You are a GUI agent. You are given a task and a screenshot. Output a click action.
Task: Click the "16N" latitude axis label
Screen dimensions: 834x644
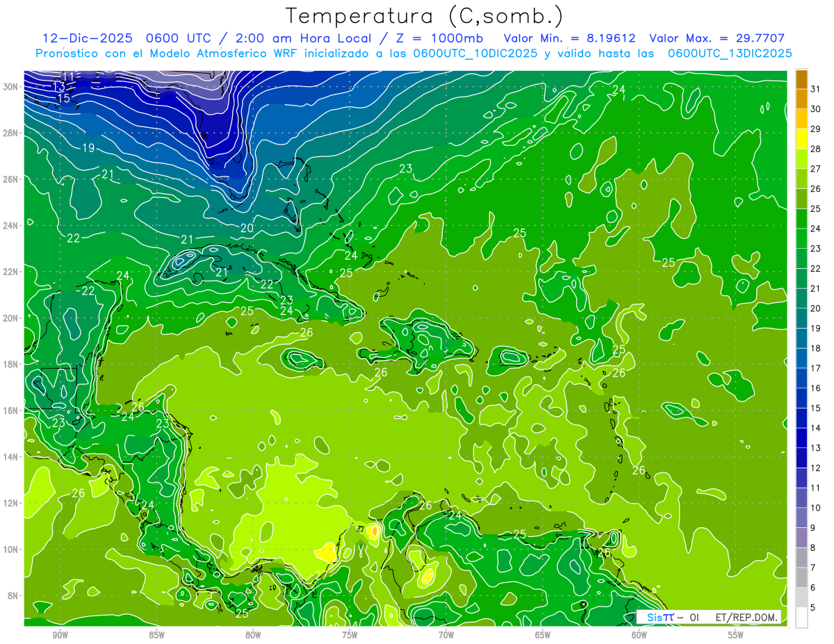11,411
